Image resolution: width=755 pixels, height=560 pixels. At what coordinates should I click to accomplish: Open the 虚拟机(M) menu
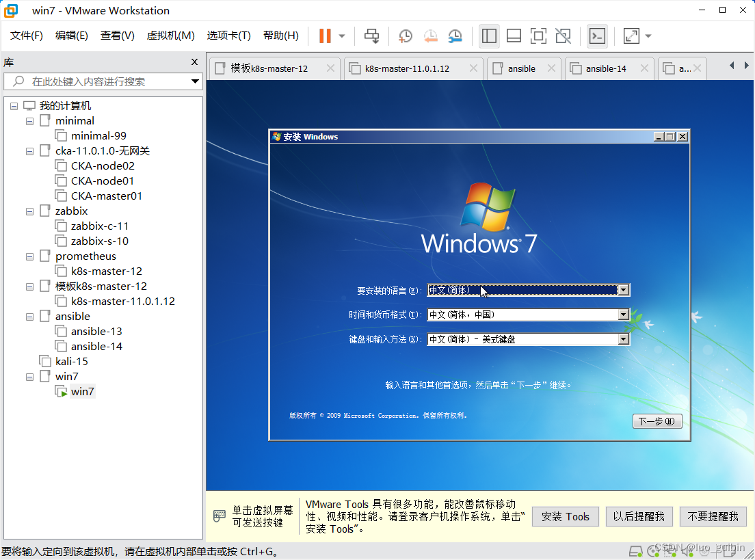click(170, 36)
